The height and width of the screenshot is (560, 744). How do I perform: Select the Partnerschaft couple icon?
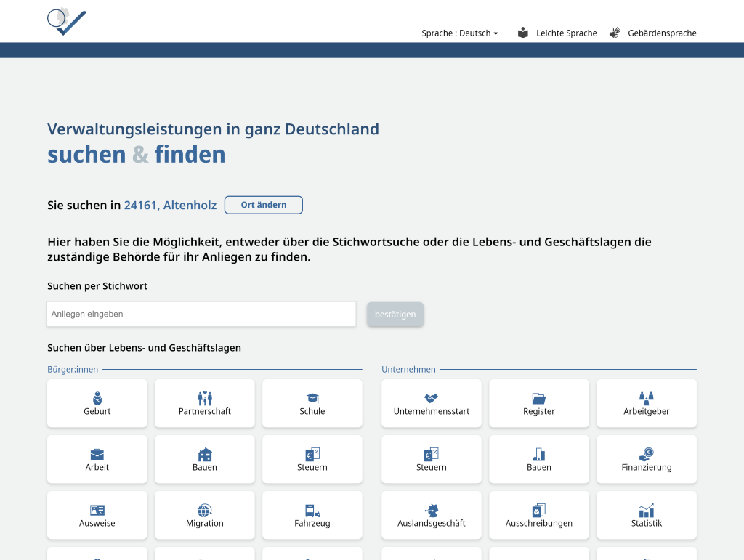205,398
